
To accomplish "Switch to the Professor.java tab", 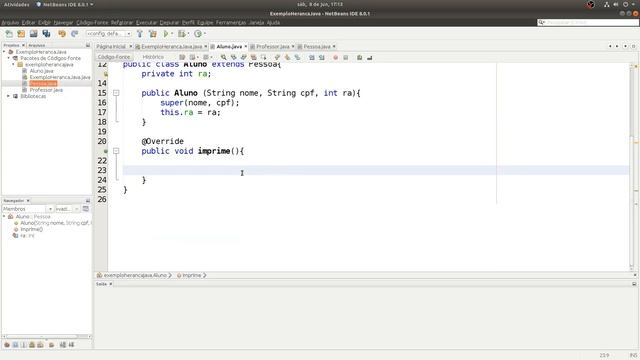I will coord(273,47).
